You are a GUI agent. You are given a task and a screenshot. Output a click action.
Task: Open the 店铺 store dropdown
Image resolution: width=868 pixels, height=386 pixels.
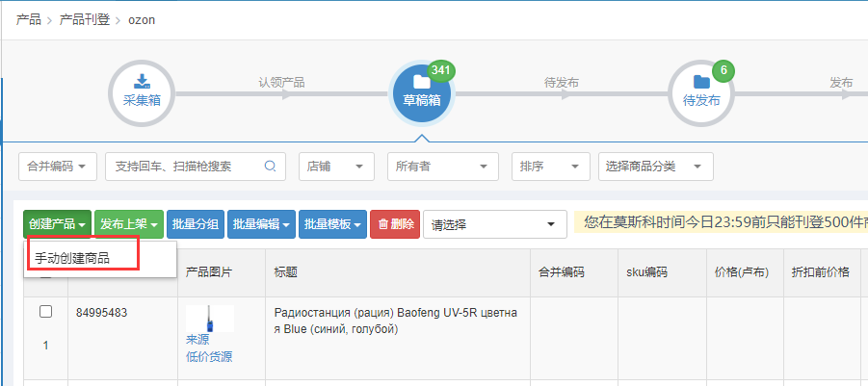click(x=336, y=167)
